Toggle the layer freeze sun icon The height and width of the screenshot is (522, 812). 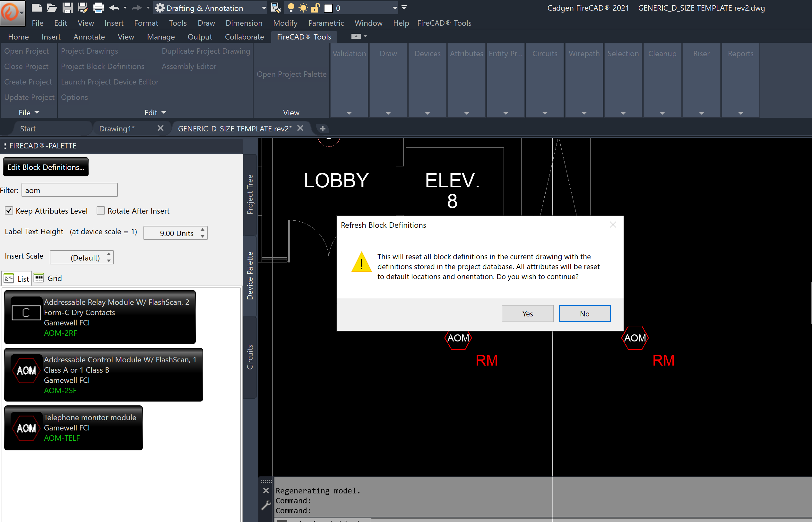pos(303,8)
